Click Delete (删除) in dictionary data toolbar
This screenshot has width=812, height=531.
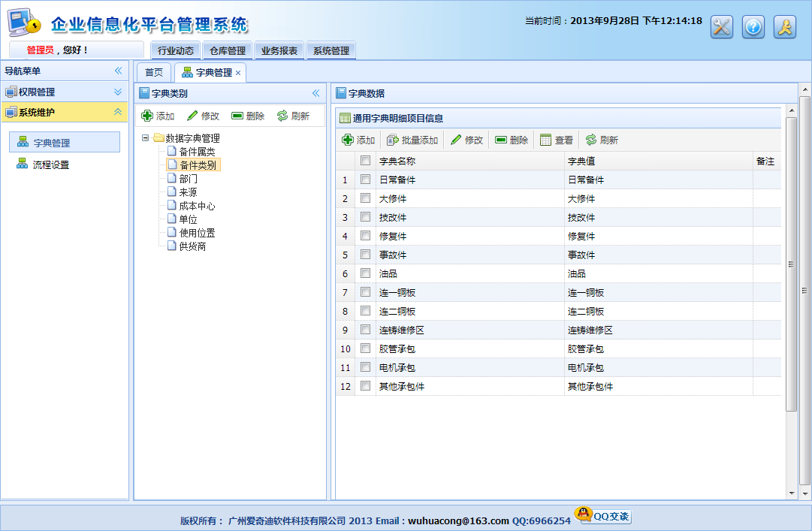(501, 140)
